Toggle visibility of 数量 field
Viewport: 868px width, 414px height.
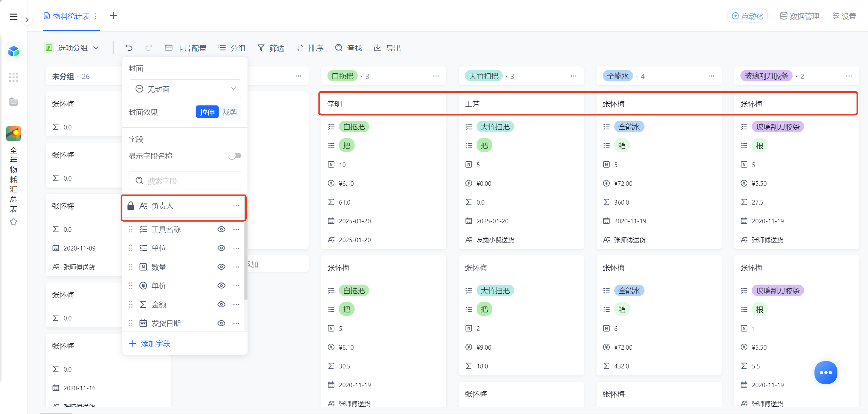(x=221, y=267)
